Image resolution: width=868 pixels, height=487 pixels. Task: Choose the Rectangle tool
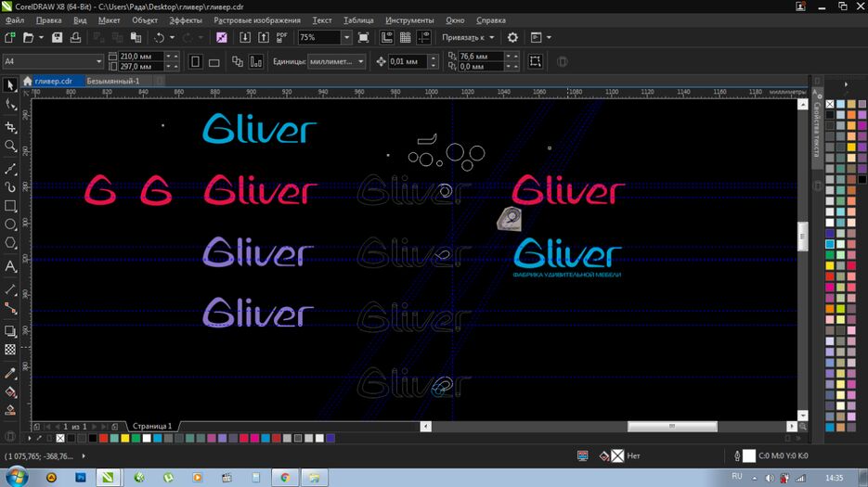click(10, 206)
